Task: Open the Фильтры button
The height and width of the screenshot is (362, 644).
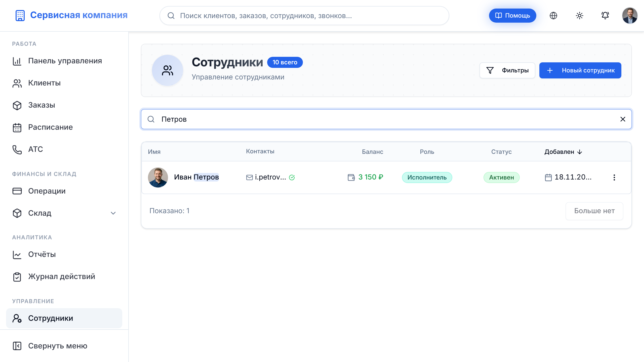Action: [507, 70]
